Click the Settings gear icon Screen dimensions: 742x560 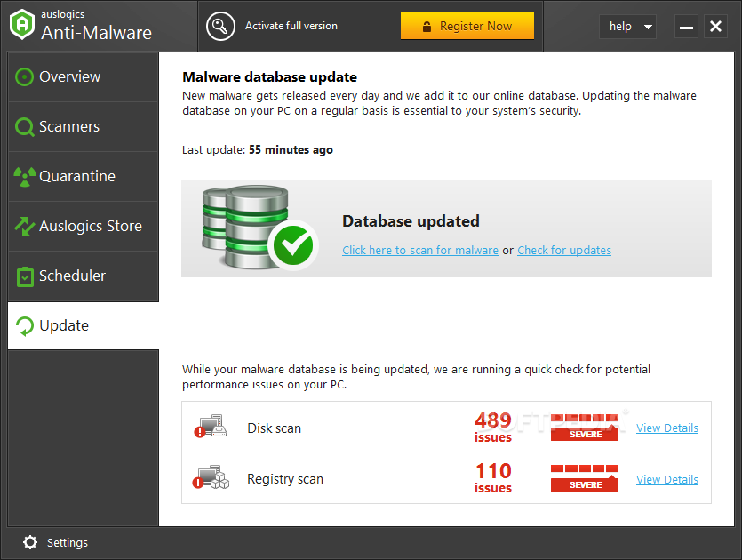30,542
